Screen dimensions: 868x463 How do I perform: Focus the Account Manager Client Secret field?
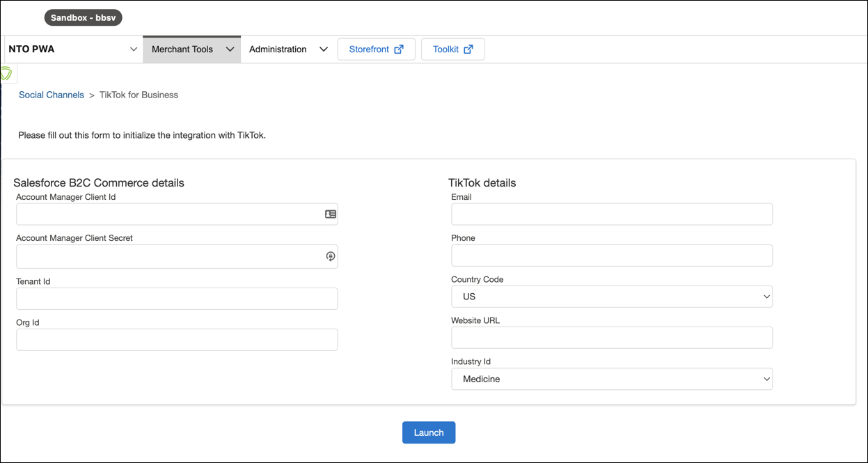click(177, 256)
